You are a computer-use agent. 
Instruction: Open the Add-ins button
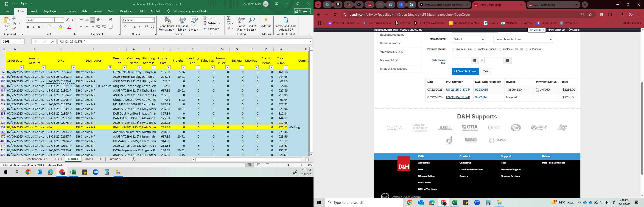[x=266, y=23]
